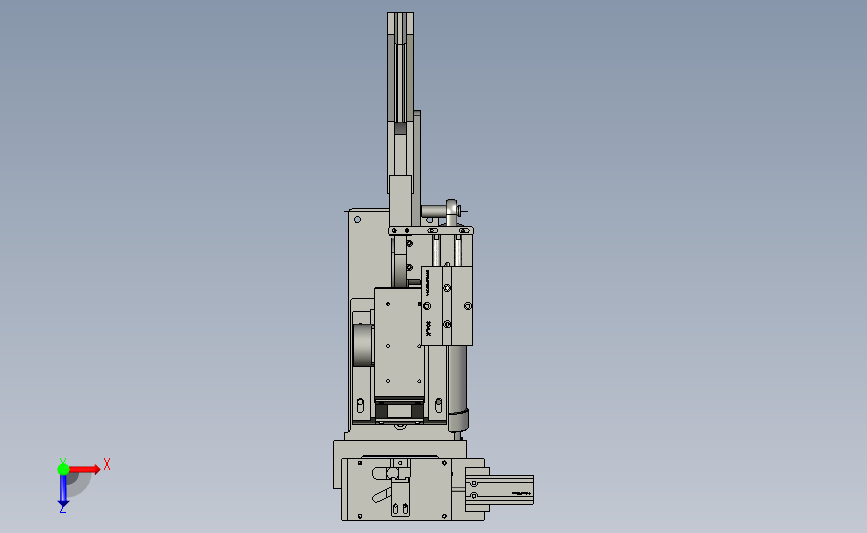The width and height of the screenshot is (867, 533).
Task: Select the angled lever handle on base
Action: click(x=382, y=495)
